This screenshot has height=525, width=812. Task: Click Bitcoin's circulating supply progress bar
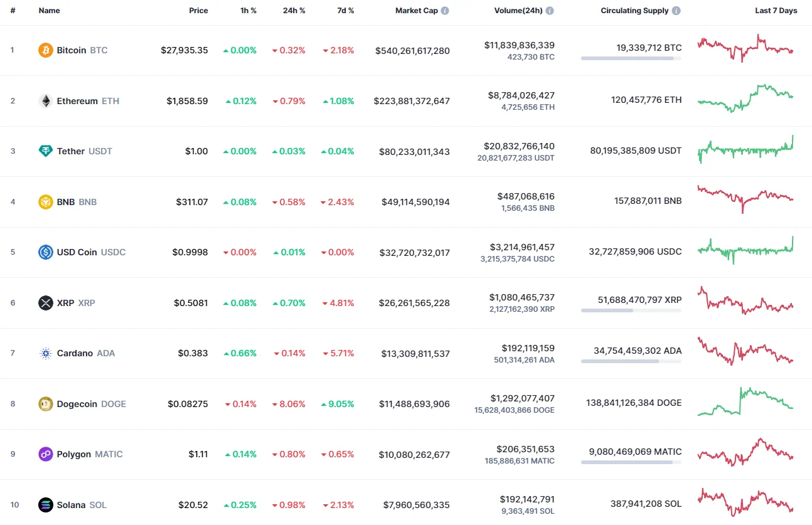click(x=631, y=58)
